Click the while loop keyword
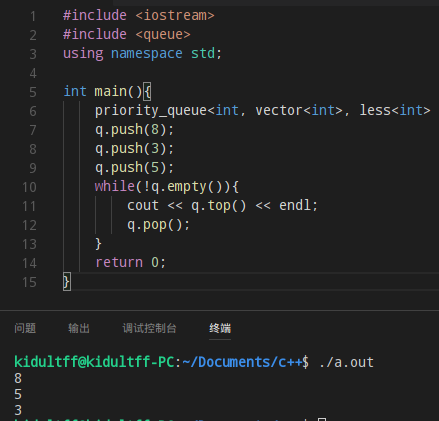The height and width of the screenshot is (421, 439). point(115,186)
